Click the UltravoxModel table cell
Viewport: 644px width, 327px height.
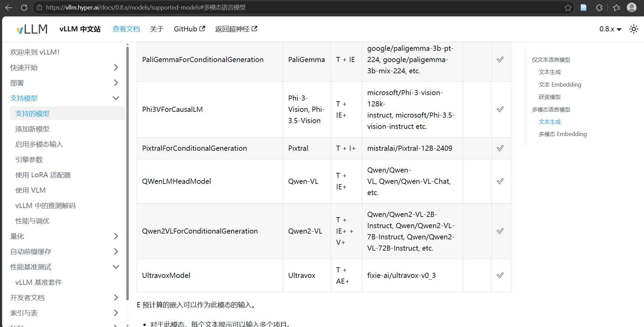[x=210, y=276]
